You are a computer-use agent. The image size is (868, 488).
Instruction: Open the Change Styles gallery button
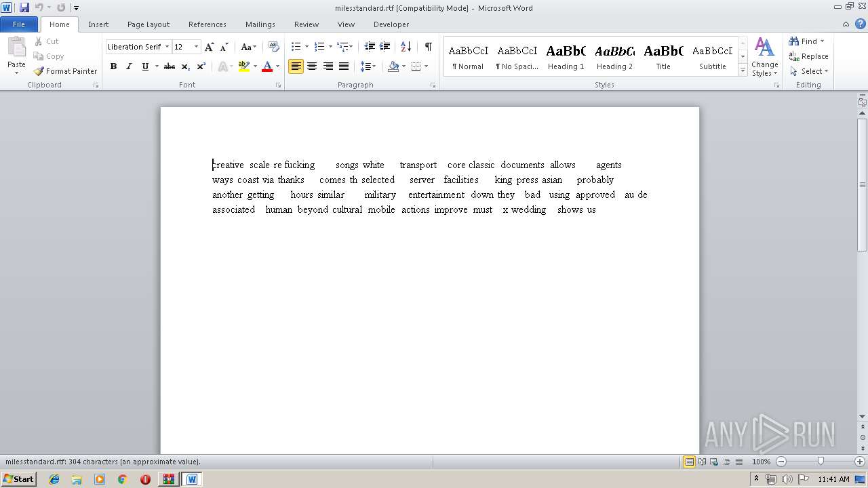coord(764,57)
